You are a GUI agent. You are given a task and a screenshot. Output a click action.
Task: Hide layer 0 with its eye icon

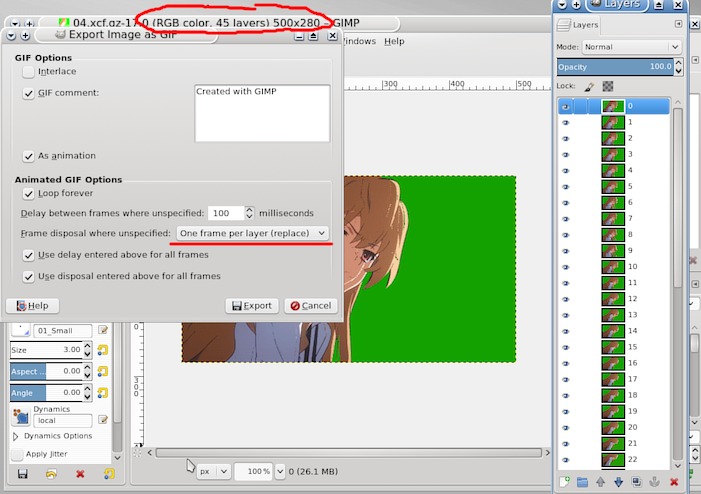(566, 106)
